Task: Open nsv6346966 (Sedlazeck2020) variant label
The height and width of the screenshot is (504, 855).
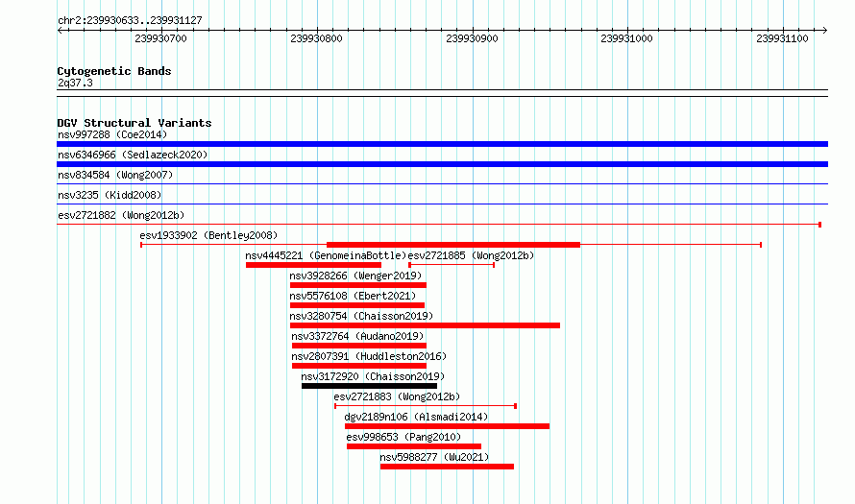Action: 133,155
